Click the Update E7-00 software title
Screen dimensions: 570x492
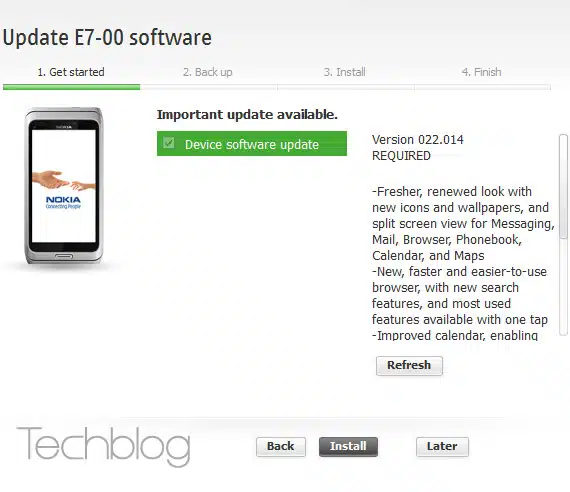coord(107,37)
